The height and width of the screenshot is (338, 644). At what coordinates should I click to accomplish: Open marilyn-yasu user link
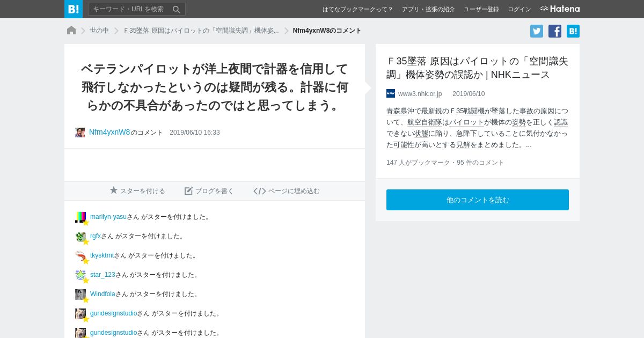tap(108, 217)
